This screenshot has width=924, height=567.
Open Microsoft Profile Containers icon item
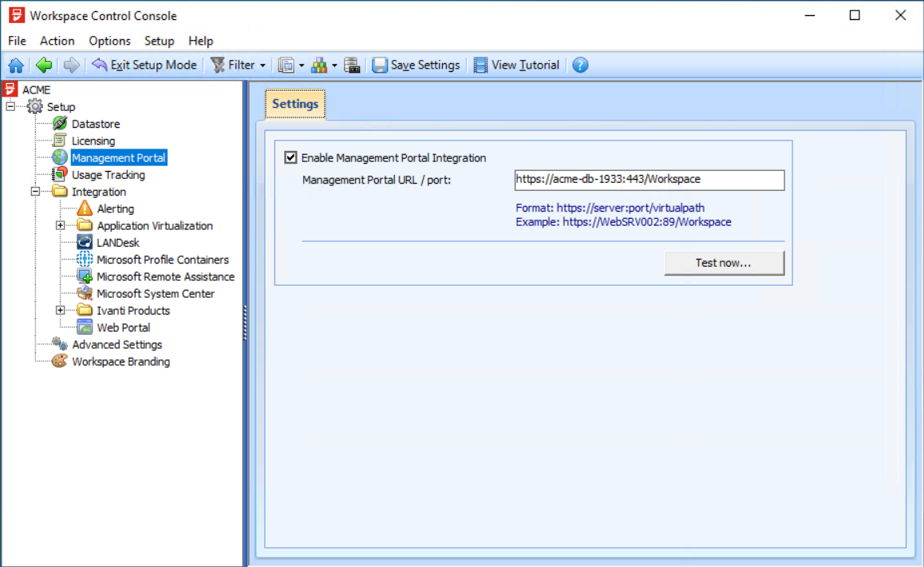[x=85, y=260]
